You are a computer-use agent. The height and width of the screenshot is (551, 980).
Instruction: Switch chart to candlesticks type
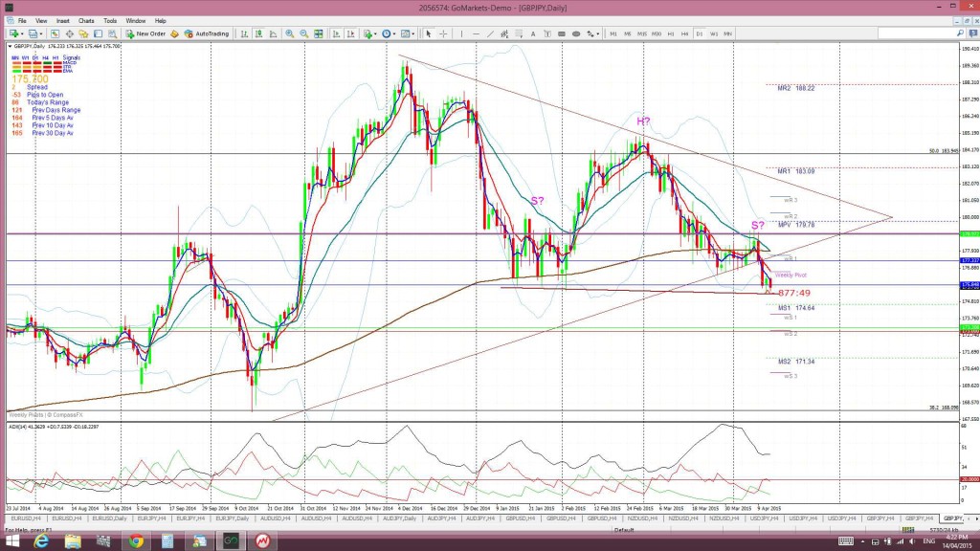[258, 33]
